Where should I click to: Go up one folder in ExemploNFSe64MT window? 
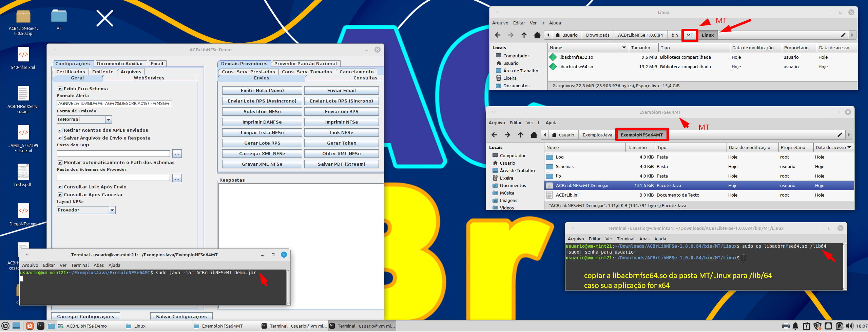(x=521, y=135)
